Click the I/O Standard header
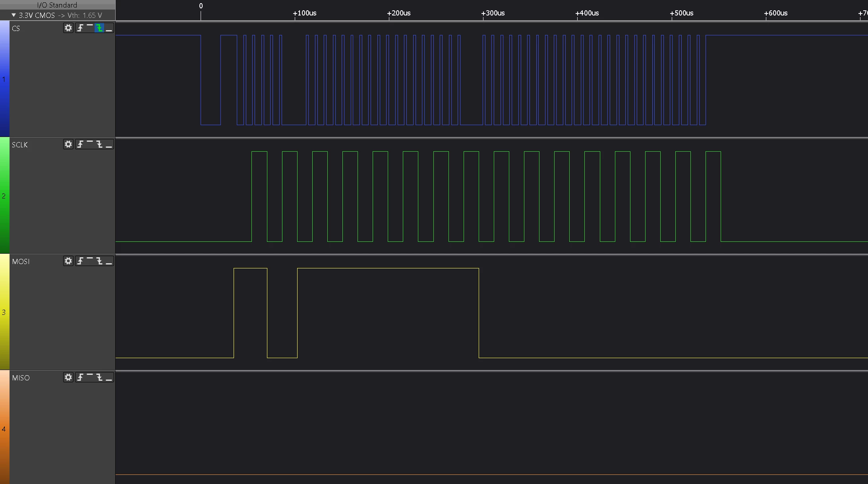 click(x=58, y=5)
